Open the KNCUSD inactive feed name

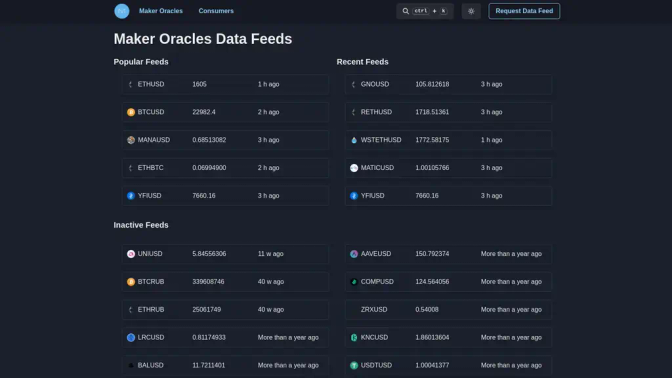tap(374, 338)
